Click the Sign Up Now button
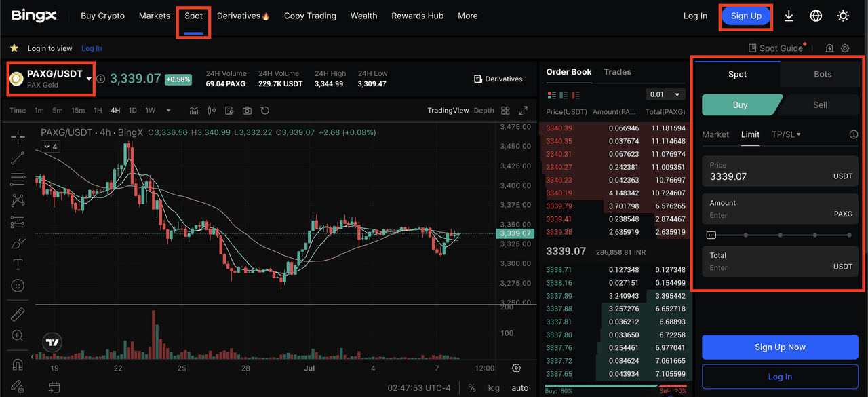The image size is (868, 397). point(780,347)
